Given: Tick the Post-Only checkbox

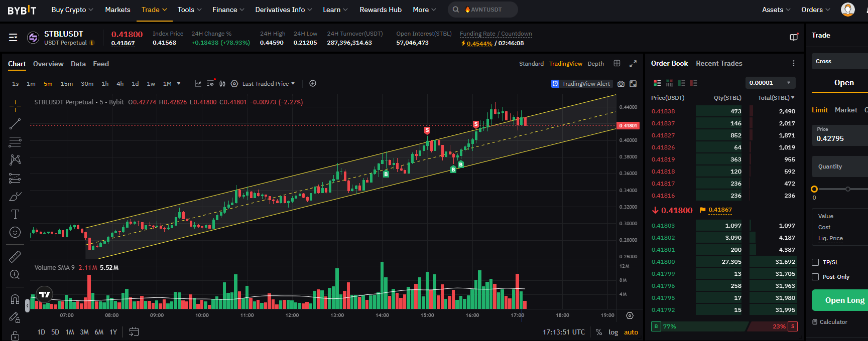Looking at the screenshot, I should click(x=815, y=277).
